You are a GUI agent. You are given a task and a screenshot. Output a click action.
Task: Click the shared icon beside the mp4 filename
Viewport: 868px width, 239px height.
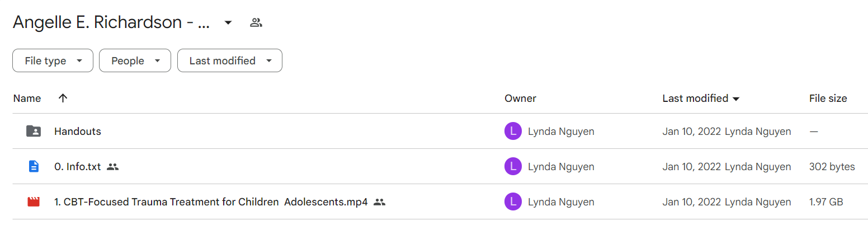tap(380, 202)
